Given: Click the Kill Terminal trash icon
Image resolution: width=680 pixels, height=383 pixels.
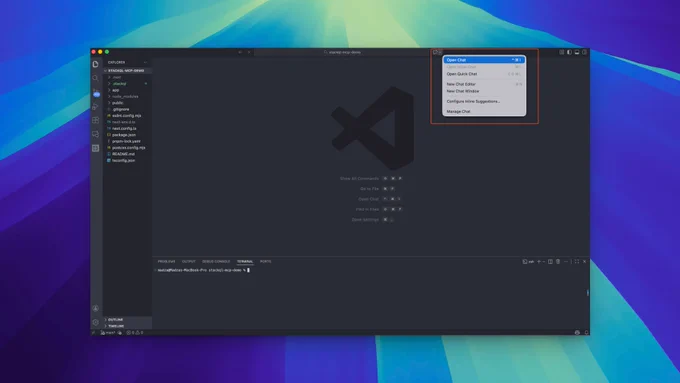Looking at the screenshot, I should point(558,262).
